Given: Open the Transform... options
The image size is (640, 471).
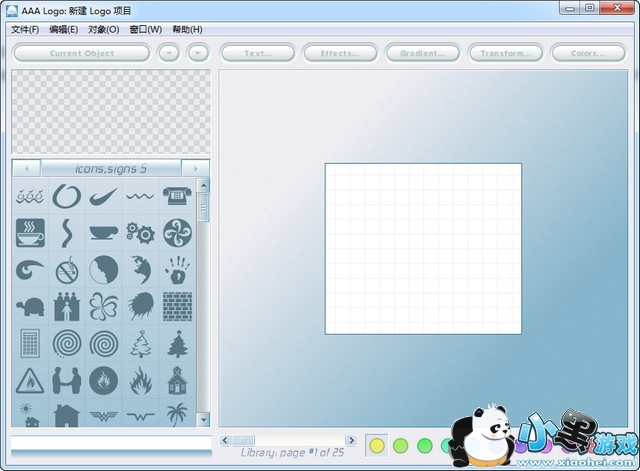Looking at the screenshot, I should [x=506, y=53].
